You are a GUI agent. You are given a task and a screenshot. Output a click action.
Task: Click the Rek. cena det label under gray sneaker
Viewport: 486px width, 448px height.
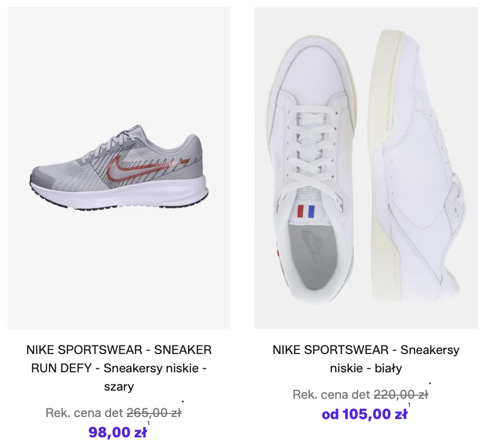pyautogui.click(x=84, y=413)
